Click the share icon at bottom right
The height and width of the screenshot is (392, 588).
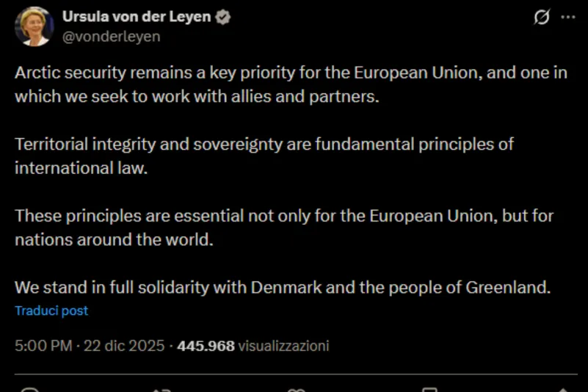(x=563, y=389)
